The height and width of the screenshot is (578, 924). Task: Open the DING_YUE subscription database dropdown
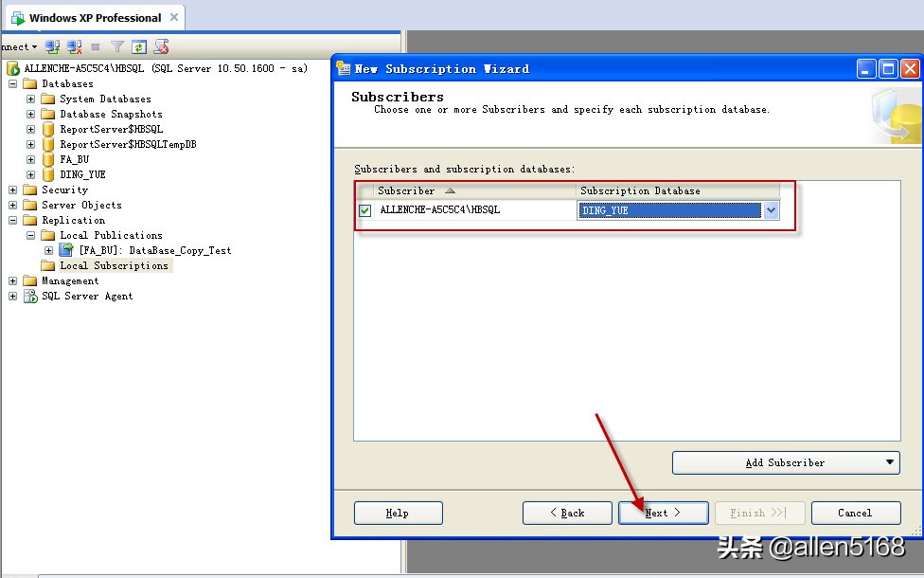771,210
